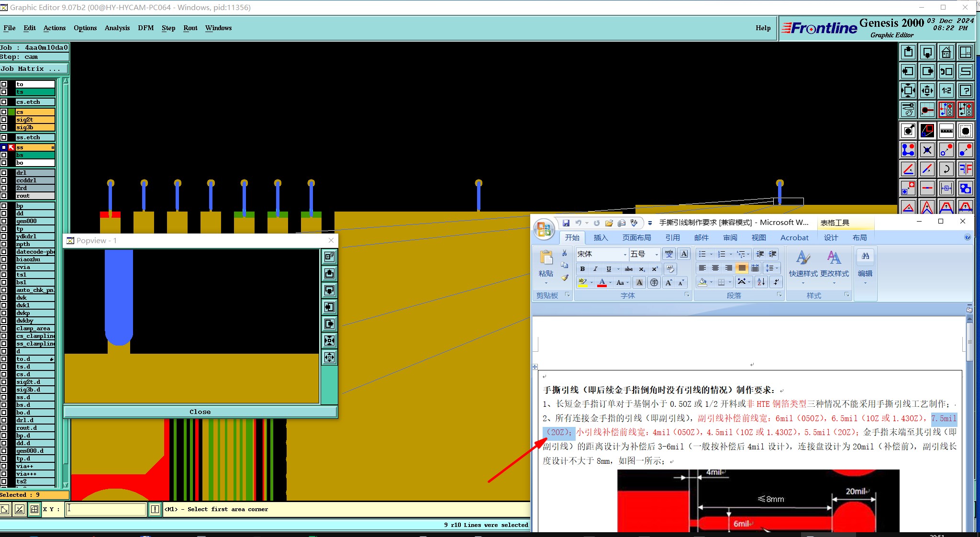Viewport: 980px width, 537px height.
Task: Toggle visibility checkbox for the drl layer
Action: click(4, 173)
